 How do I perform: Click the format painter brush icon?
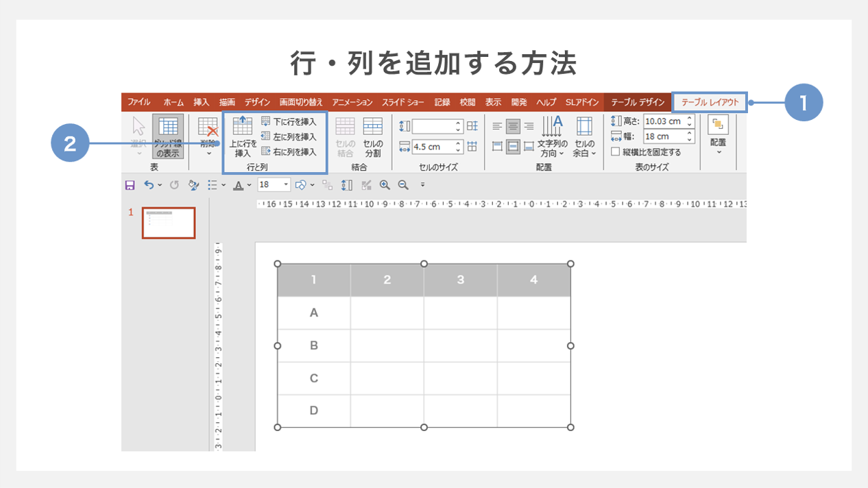click(x=193, y=185)
